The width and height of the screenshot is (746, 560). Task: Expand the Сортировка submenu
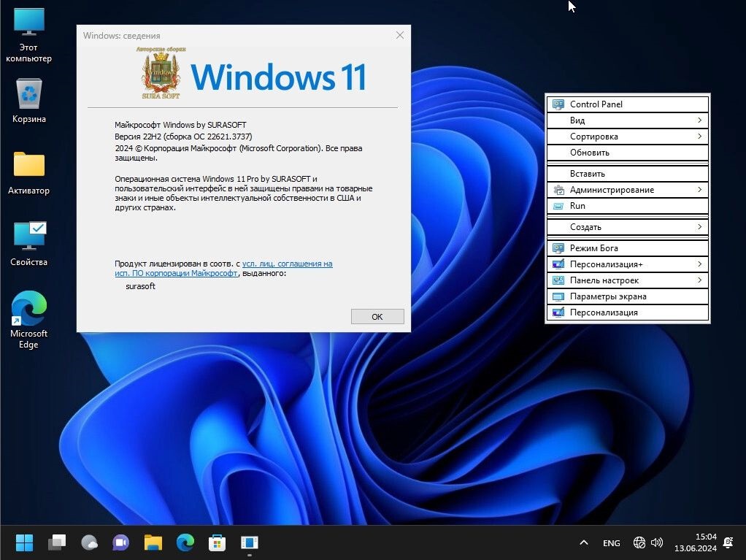[x=628, y=137]
